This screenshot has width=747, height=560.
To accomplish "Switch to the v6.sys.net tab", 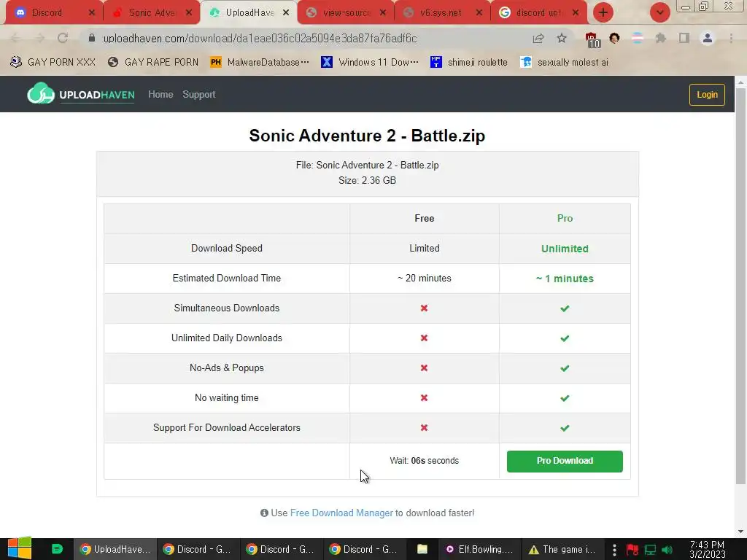I will click(441, 13).
